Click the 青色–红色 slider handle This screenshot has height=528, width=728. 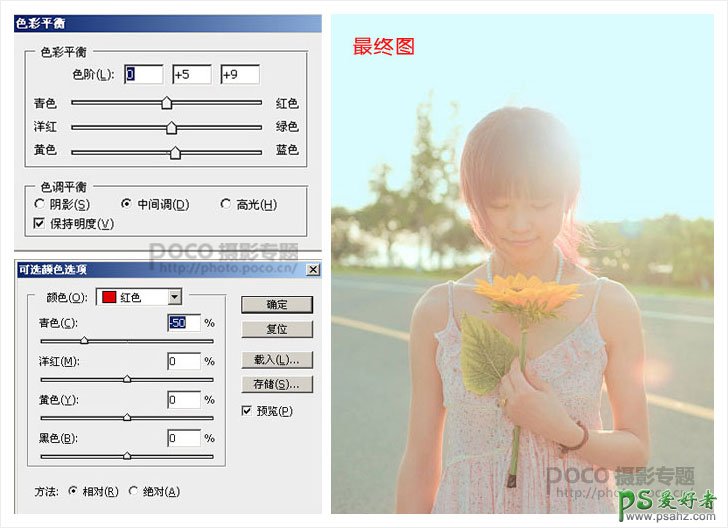[x=167, y=103]
